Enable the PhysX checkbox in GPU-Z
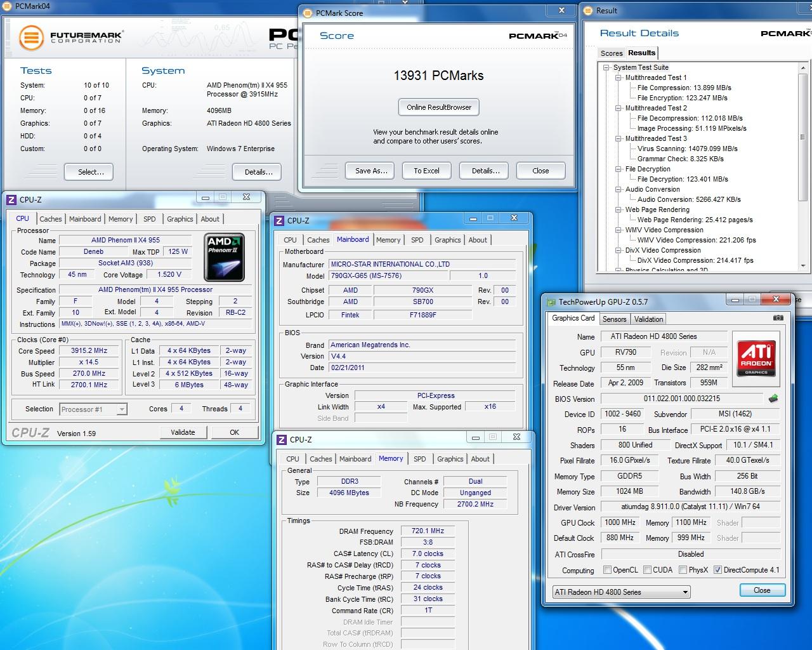Image resolution: width=812 pixels, height=650 pixels. (683, 570)
